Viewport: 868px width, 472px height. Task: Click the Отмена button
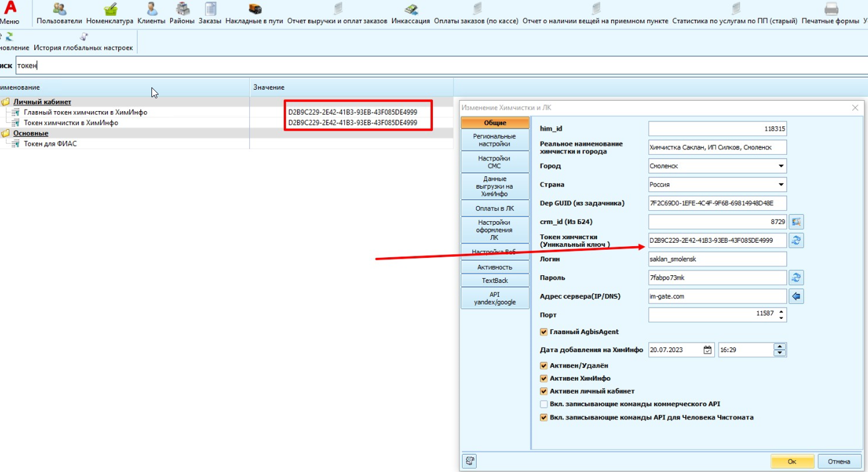tap(839, 462)
